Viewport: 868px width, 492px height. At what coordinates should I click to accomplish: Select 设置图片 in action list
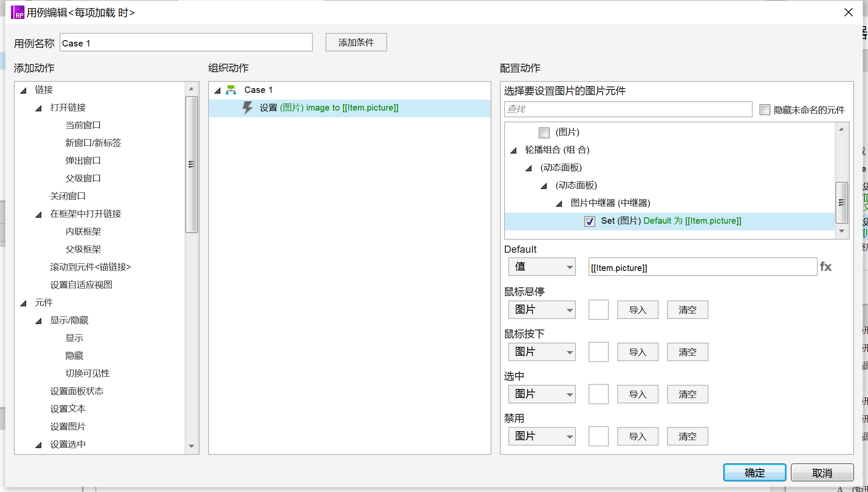click(x=68, y=427)
